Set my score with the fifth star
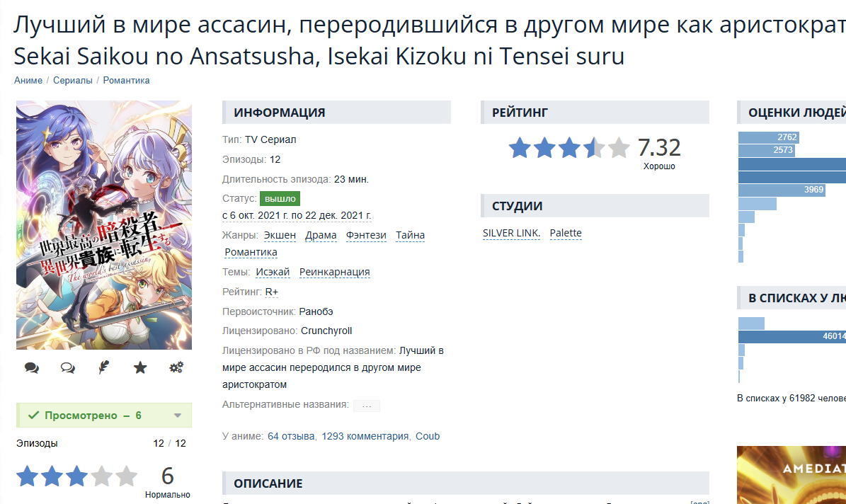The image size is (846, 504). [126, 476]
